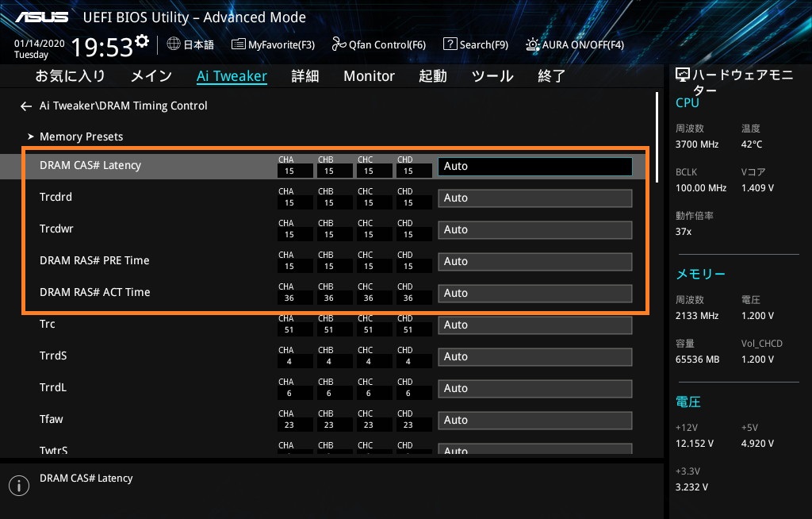Open the ツール tab
Screen dimensions: 812x519
click(x=492, y=76)
